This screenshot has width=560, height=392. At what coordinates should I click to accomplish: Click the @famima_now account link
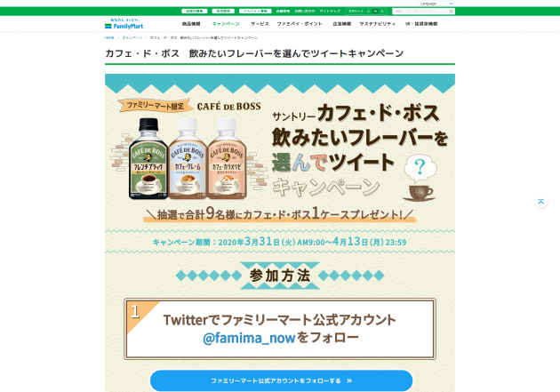(249, 338)
